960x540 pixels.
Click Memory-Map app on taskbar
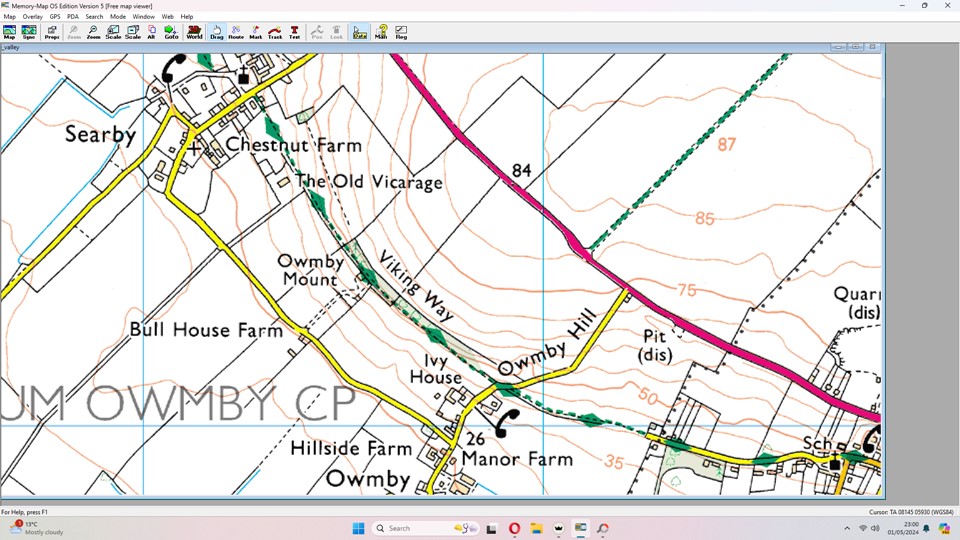tap(580, 528)
